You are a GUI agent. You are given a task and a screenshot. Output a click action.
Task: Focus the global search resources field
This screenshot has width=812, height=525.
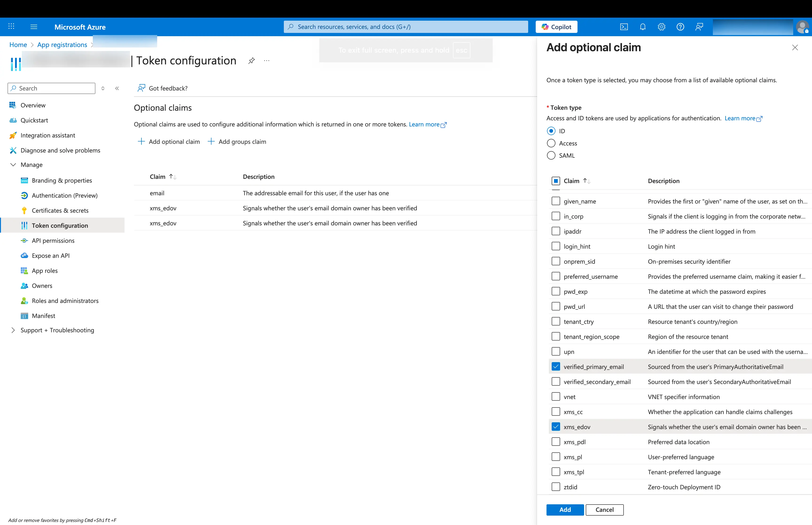click(406, 27)
